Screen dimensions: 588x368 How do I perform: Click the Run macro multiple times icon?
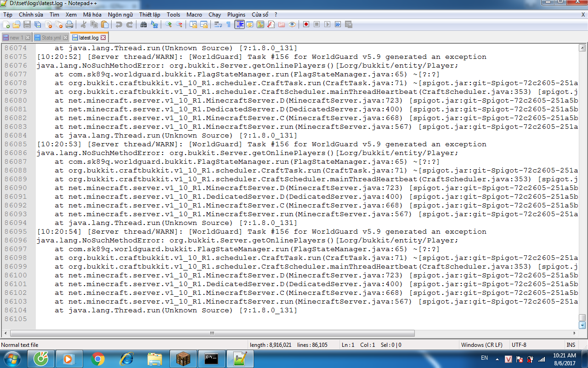coord(338,24)
